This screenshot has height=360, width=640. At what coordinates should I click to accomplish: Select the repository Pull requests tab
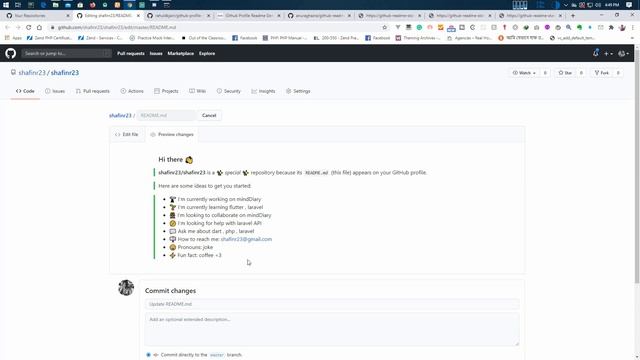93,91
